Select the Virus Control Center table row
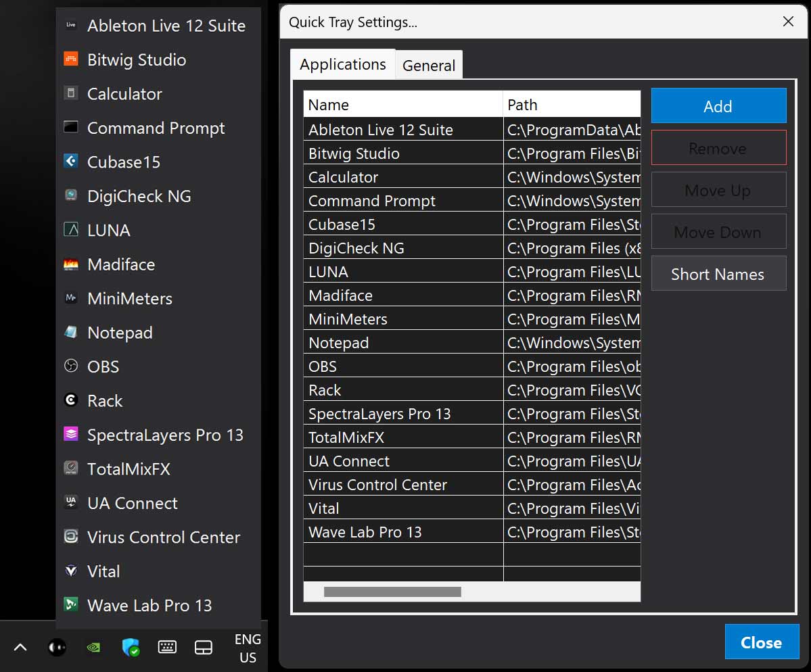The image size is (811, 672). 471,484
